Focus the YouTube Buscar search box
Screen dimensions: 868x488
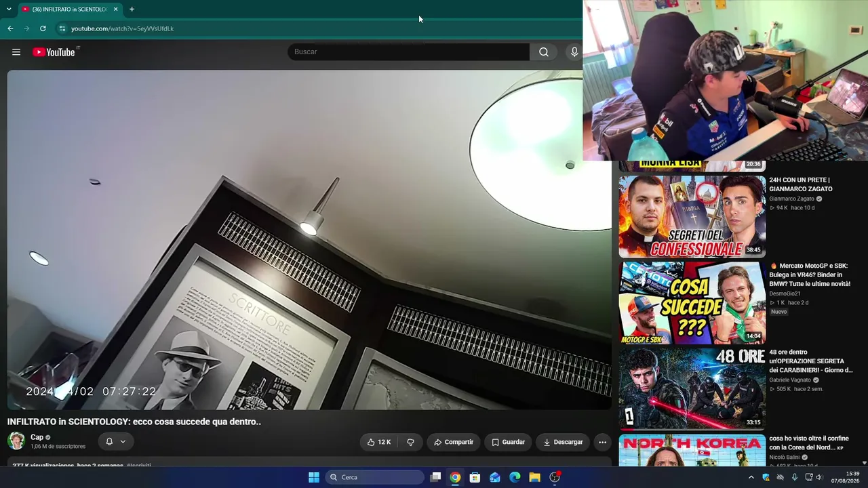tap(408, 52)
